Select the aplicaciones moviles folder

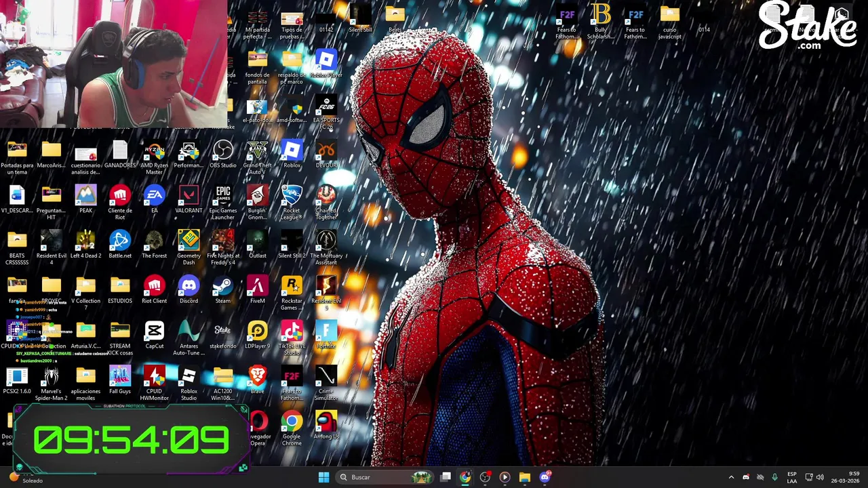pos(85,384)
